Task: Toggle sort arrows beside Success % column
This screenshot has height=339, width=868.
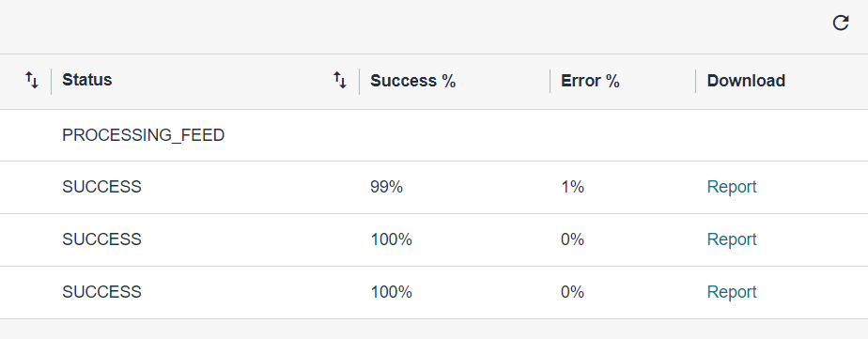Action: [x=340, y=81]
